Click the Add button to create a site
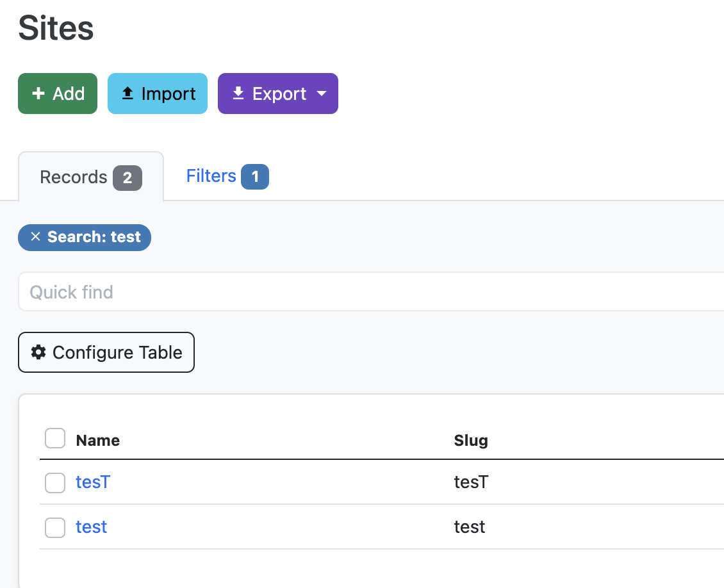 [x=58, y=94]
